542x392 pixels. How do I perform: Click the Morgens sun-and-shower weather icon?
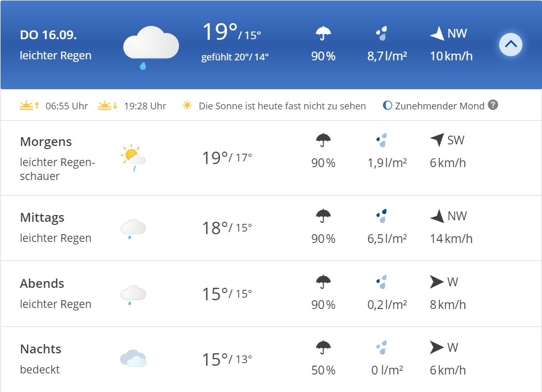tap(133, 157)
